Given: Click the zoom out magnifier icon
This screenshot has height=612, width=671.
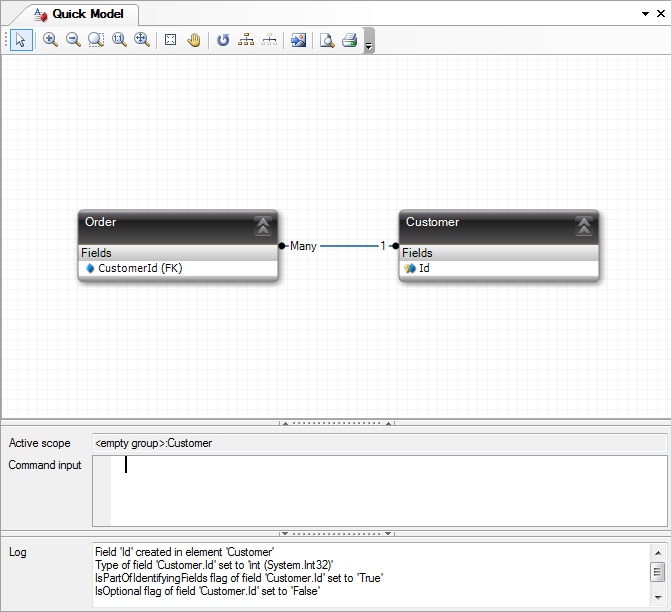Looking at the screenshot, I should click(x=73, y=40).
